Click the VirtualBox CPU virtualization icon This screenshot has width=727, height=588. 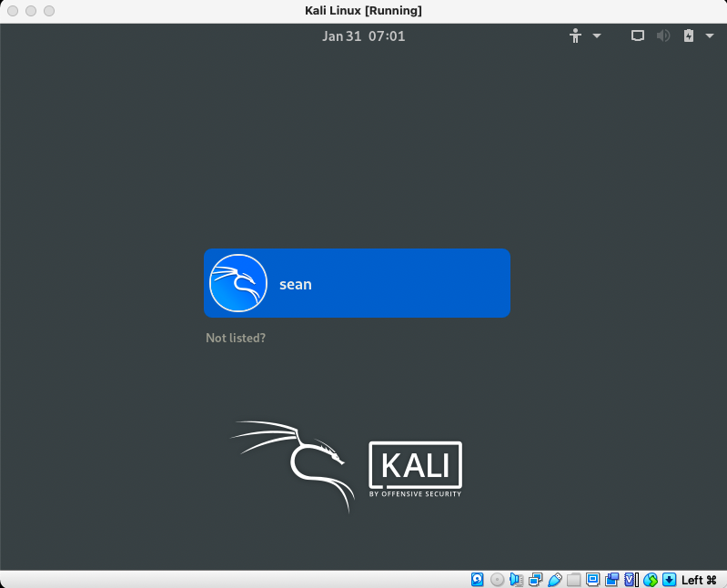[x=631, y=579]
